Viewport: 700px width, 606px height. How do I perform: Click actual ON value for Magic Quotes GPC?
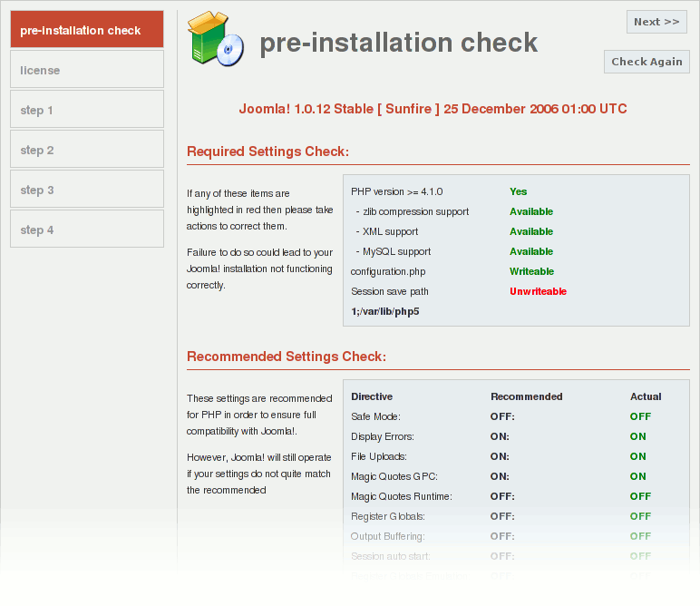(x=638, y=476)
